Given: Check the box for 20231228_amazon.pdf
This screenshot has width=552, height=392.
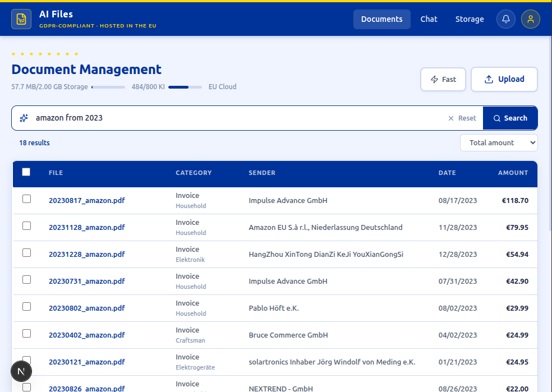Looking at the screenshot, I should pos(26,253).
